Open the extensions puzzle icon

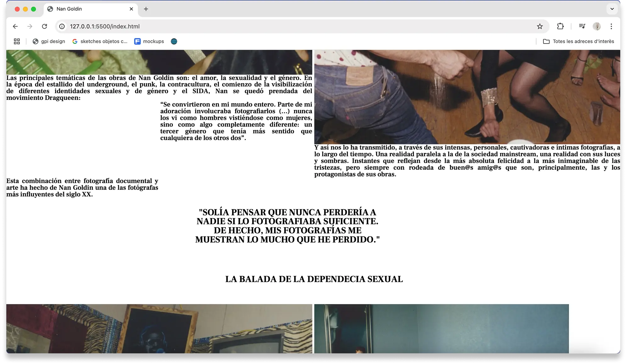(560, 26)
